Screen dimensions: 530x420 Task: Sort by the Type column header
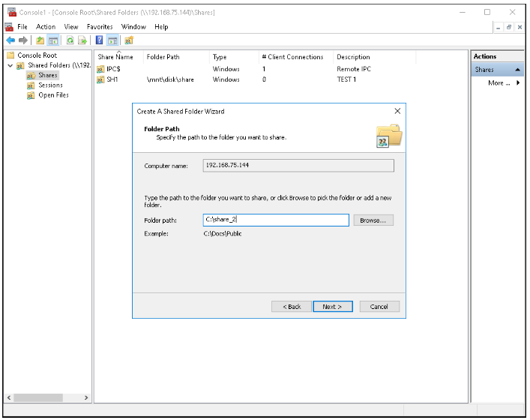pyautogui.click(x=220, y=57)
